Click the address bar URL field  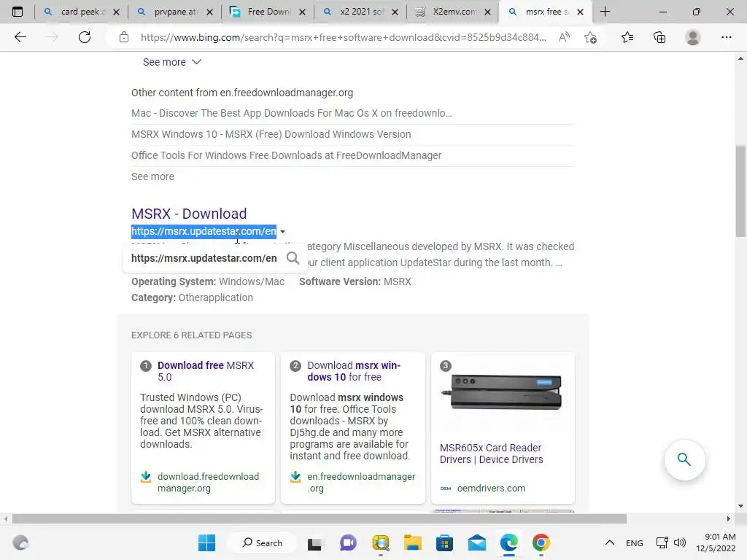coord(343,37)
